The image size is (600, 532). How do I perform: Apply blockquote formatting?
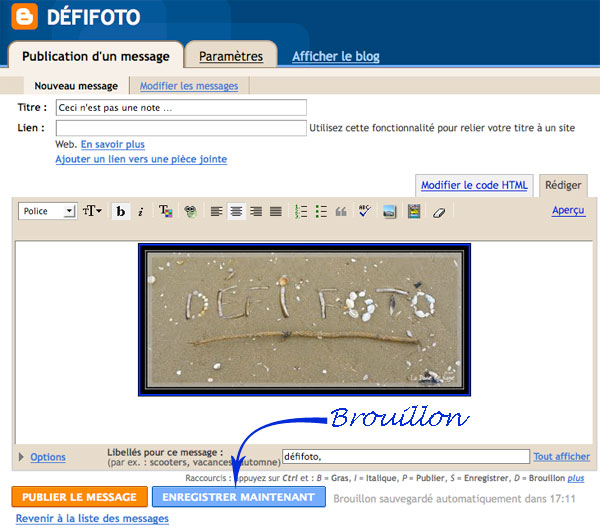click(x=341, y=211)
